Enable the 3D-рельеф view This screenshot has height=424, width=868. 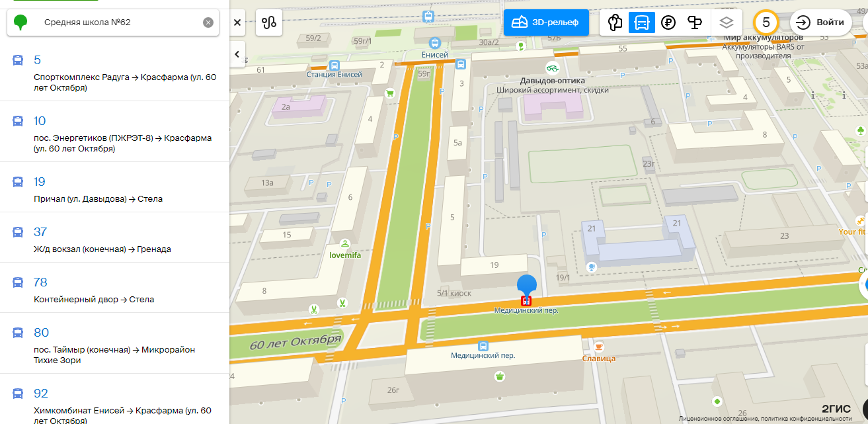546,22
